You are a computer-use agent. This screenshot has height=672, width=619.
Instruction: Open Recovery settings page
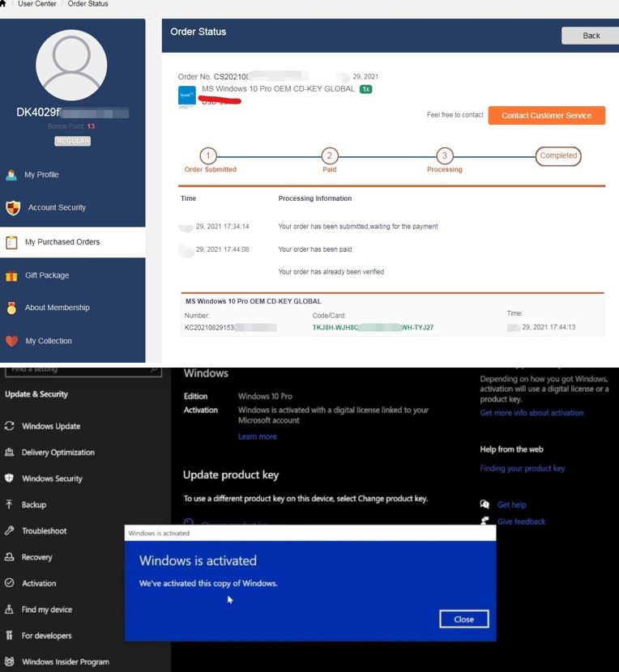(37, 557)
